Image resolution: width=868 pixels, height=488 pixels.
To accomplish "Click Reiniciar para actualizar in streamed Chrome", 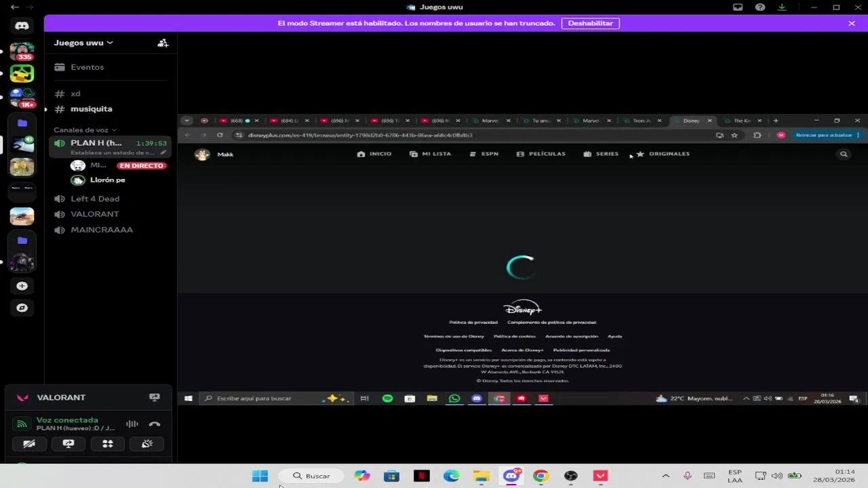I will pos(824,135).
